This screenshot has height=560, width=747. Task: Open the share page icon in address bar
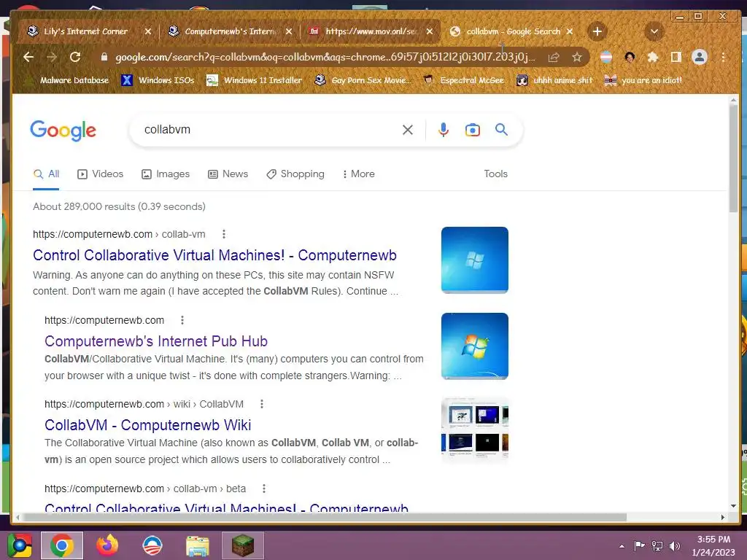(554, 58)
